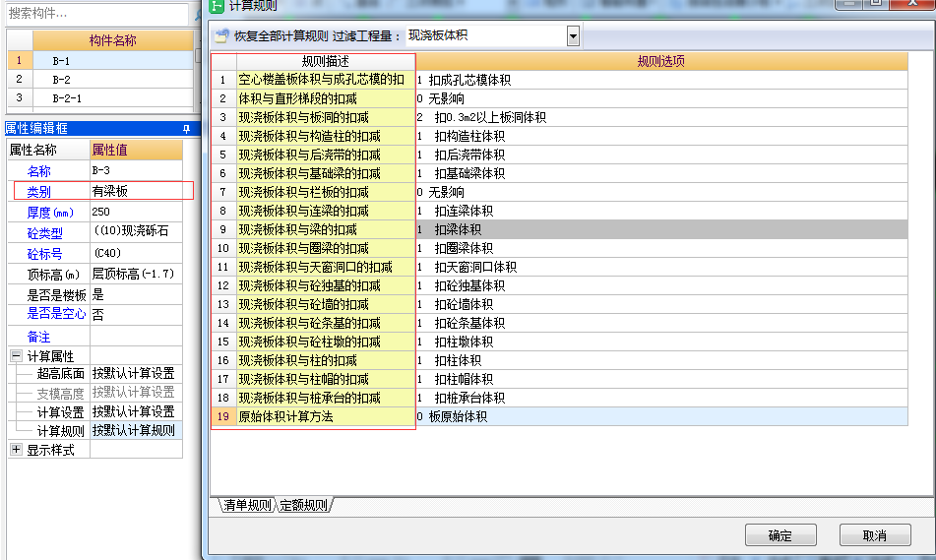Focus the 搜索构件 search field
Viewport: 936px width, 560px height.
[97, 13]
